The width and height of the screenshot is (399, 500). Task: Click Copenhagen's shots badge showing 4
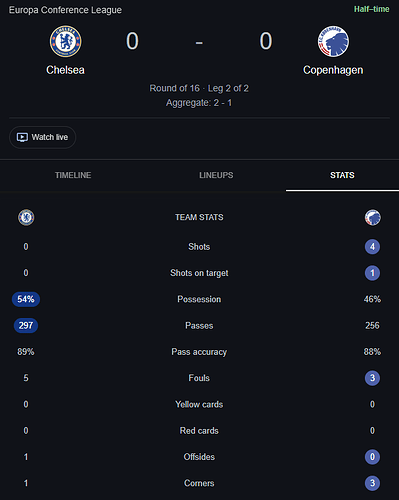coord(372,247)
